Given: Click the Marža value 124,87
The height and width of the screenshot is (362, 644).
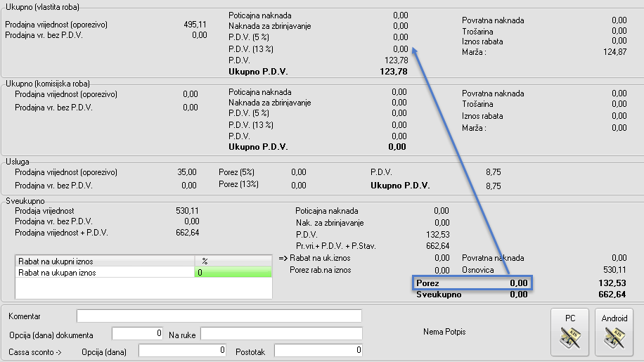Looking at the screenshot, I should click(613, 52).
